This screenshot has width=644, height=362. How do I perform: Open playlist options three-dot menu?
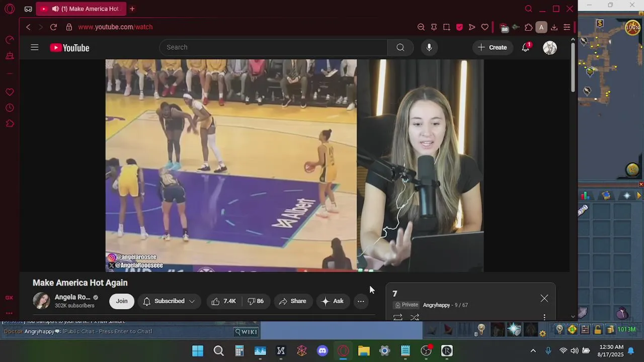pos(544,317)
